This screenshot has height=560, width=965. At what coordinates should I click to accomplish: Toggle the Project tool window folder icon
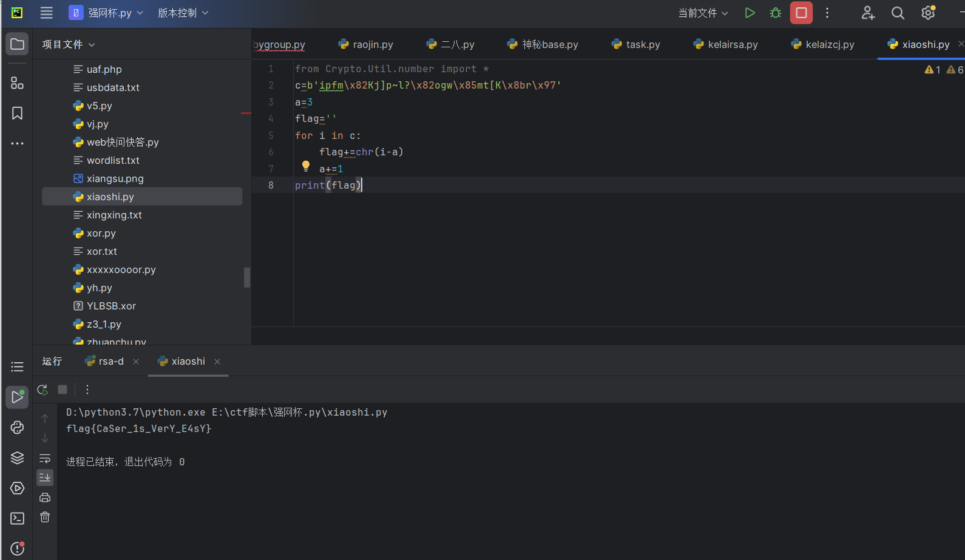(x=17, y=44)
